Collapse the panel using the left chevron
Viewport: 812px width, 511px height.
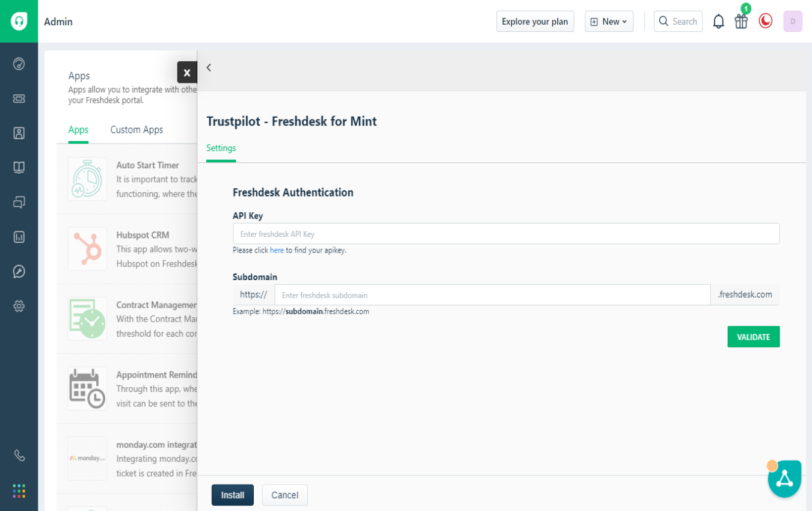tap(209, 67)
